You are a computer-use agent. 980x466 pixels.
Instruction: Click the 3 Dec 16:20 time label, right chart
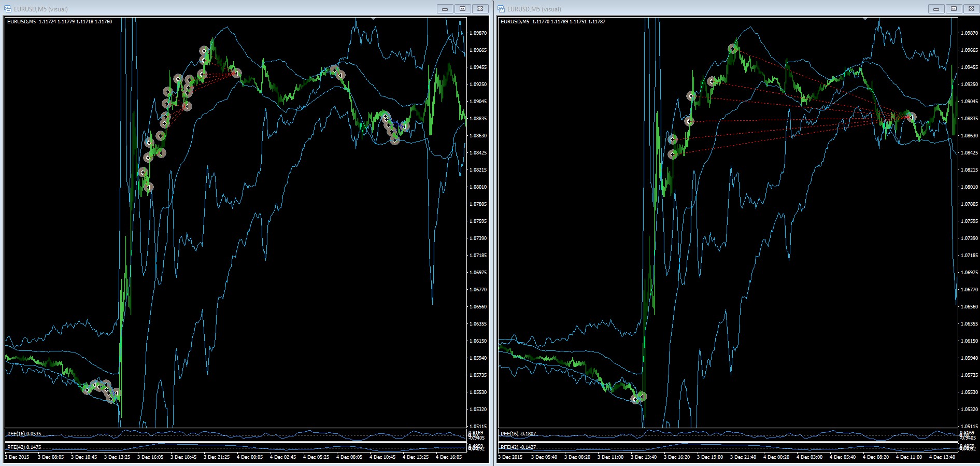pyautogui.click(x=677, y=457)
